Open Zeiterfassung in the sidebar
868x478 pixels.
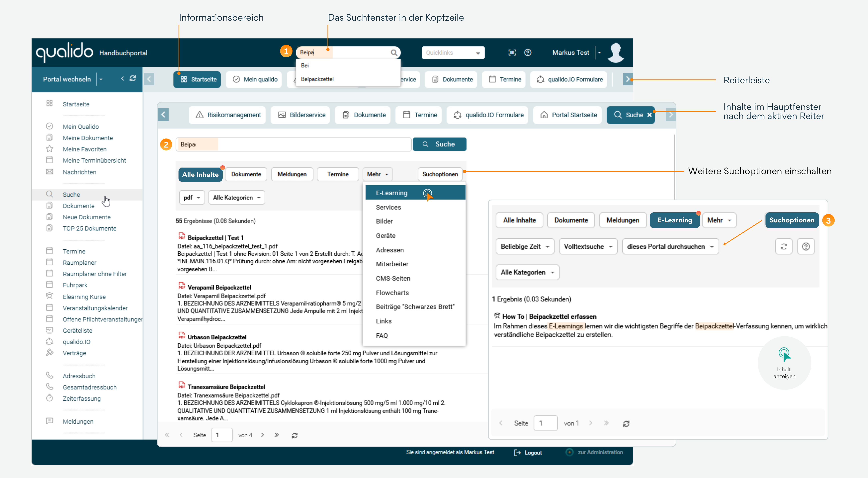click(81, 399)
